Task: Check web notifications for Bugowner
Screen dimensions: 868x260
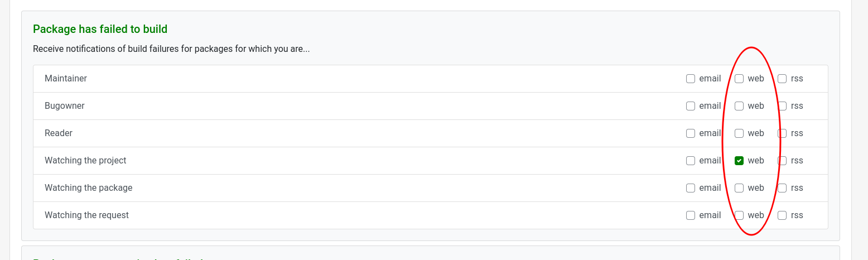Action: [x=739, y=106]
